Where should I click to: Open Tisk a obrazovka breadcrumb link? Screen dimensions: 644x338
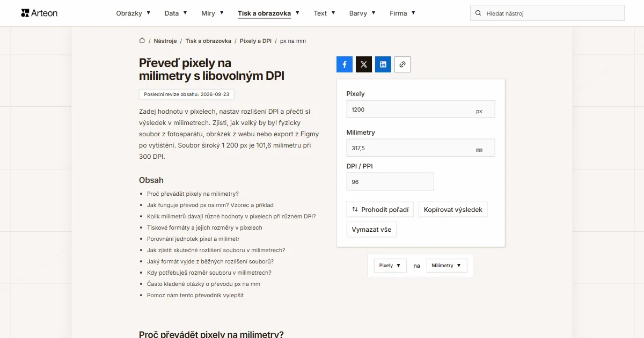point(208,41)
